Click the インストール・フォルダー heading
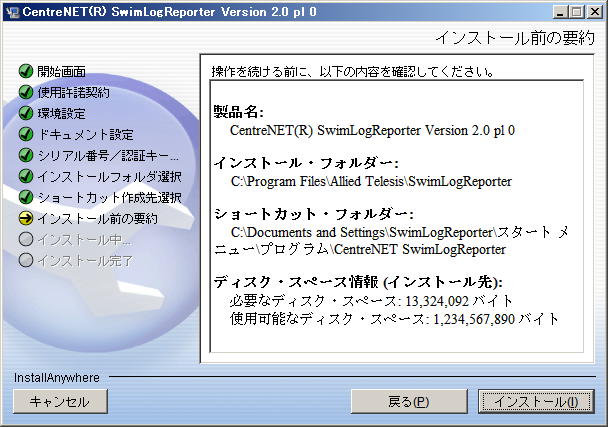The height and width of the screenshot is (427, 608). coord(306,163)
